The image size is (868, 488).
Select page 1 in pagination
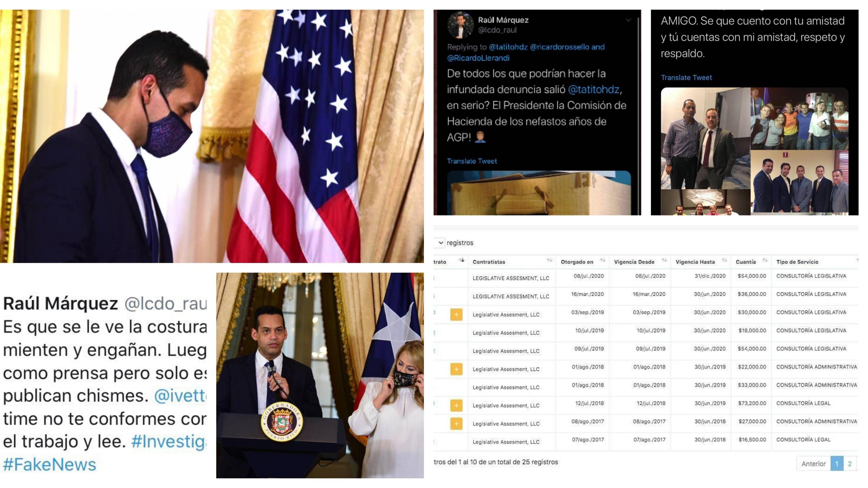point(837,464)
